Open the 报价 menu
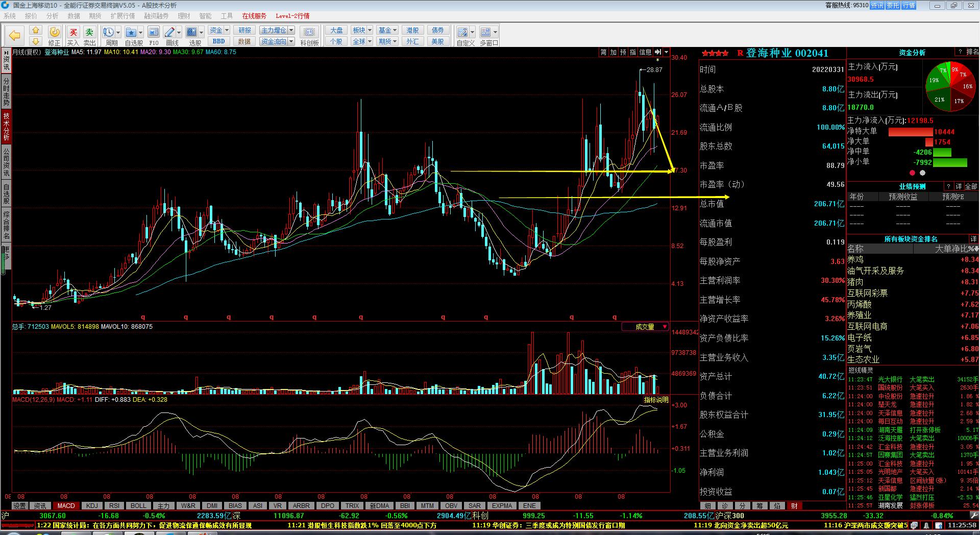Screen dimensions: 980x535 pyautogui.click(x=31, y=16)
